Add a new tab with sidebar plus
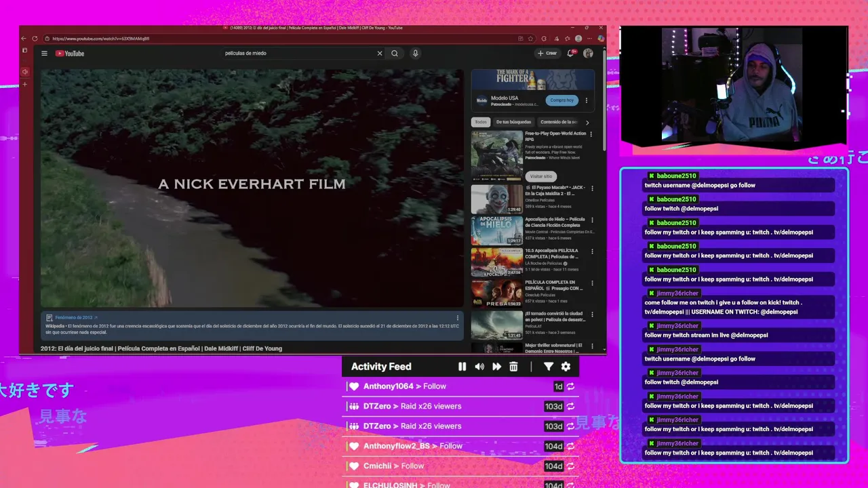 pos(25,85)
